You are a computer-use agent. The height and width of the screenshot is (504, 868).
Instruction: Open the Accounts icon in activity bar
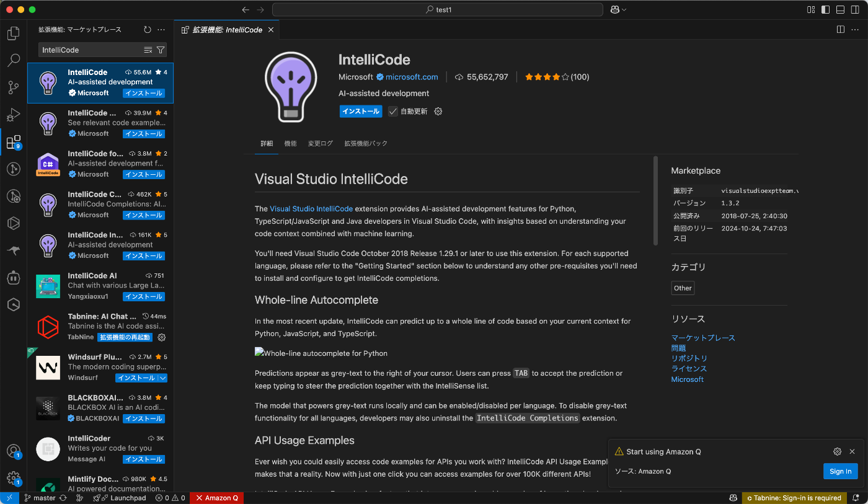click(13, 451)
